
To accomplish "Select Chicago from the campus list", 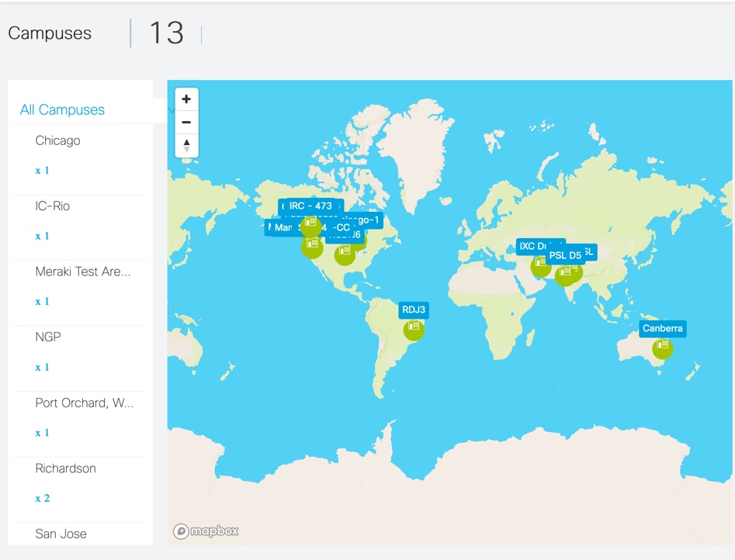I will coord(57,140).
